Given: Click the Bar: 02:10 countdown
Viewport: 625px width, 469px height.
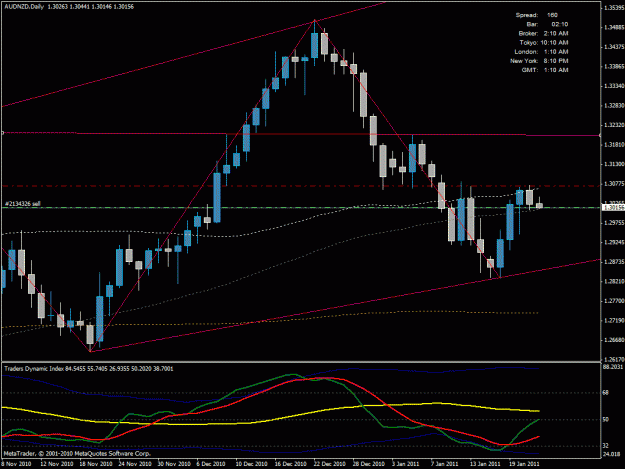Looking at the screenshot, I should [x=547, y=24].
